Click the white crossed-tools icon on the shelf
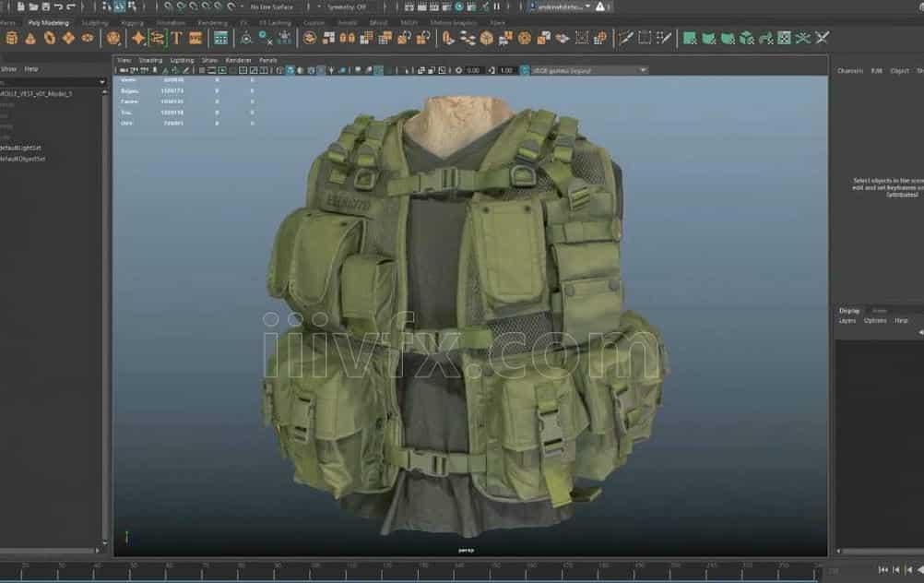 822,39
